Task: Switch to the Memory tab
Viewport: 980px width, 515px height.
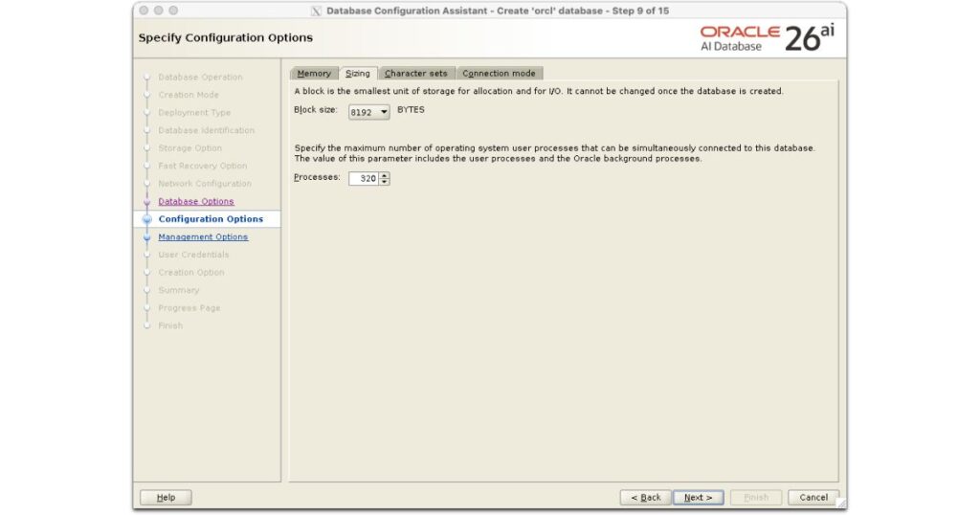Action: tap(314, 73)
